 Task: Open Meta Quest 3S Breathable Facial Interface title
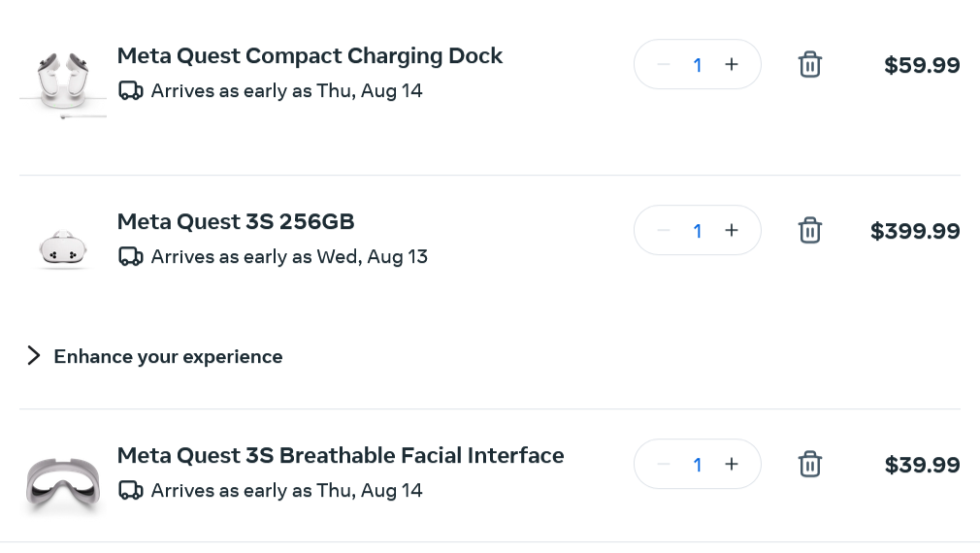coord(341,455)
